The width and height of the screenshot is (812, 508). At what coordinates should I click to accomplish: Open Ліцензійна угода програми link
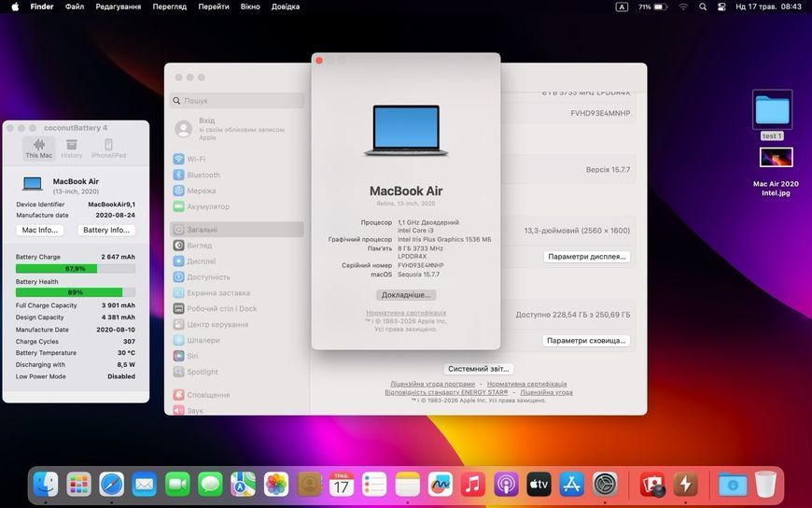pos(432,384)
